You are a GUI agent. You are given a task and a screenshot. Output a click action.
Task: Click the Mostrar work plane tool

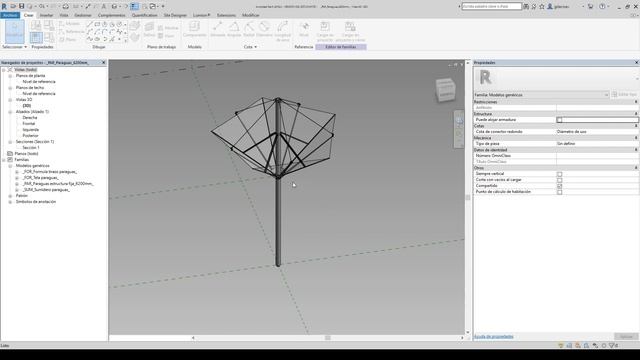[x=168, y=28]
